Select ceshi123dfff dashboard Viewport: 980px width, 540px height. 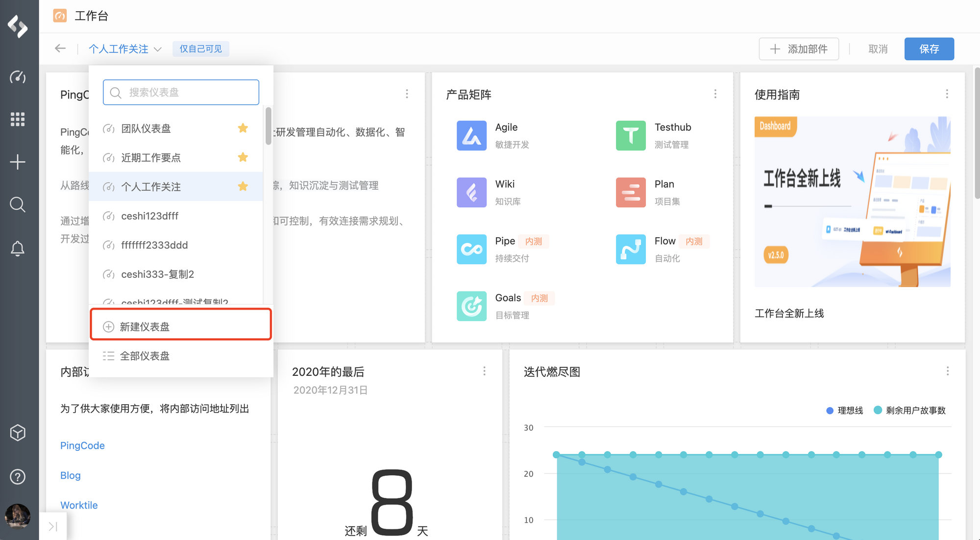176,216
